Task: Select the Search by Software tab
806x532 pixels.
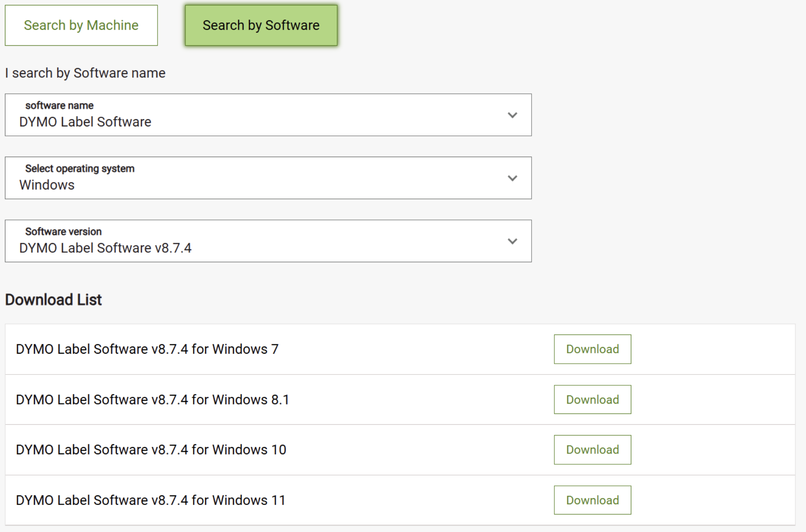Action: [261, 25]
